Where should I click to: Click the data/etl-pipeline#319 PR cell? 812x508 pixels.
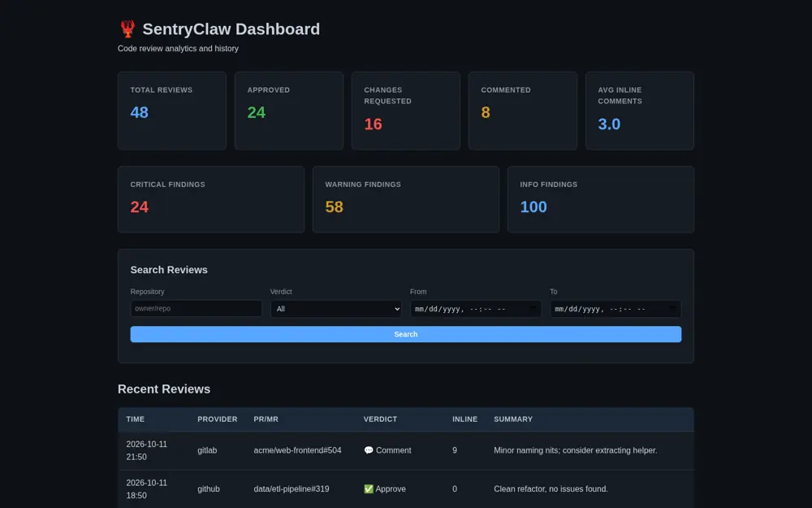291,488
